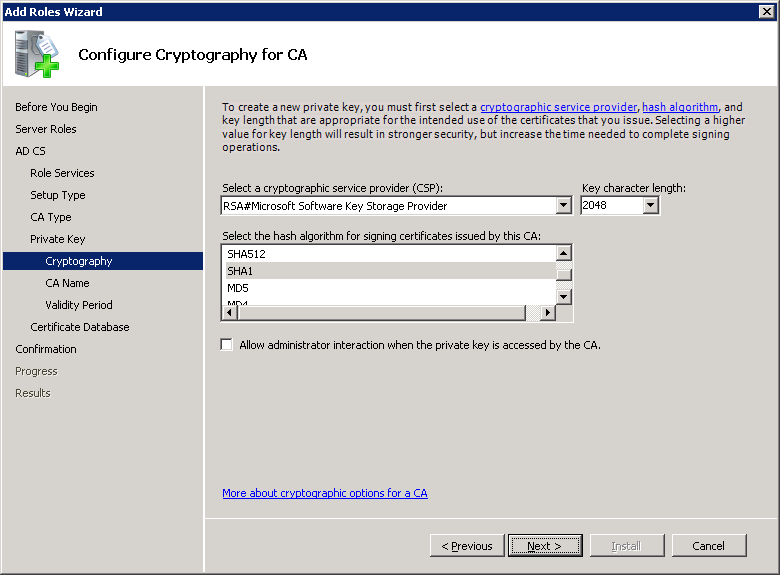Continue with the Next button
Image resolution: width=780 pixels, height=575 pixels.
click(545, 546)
